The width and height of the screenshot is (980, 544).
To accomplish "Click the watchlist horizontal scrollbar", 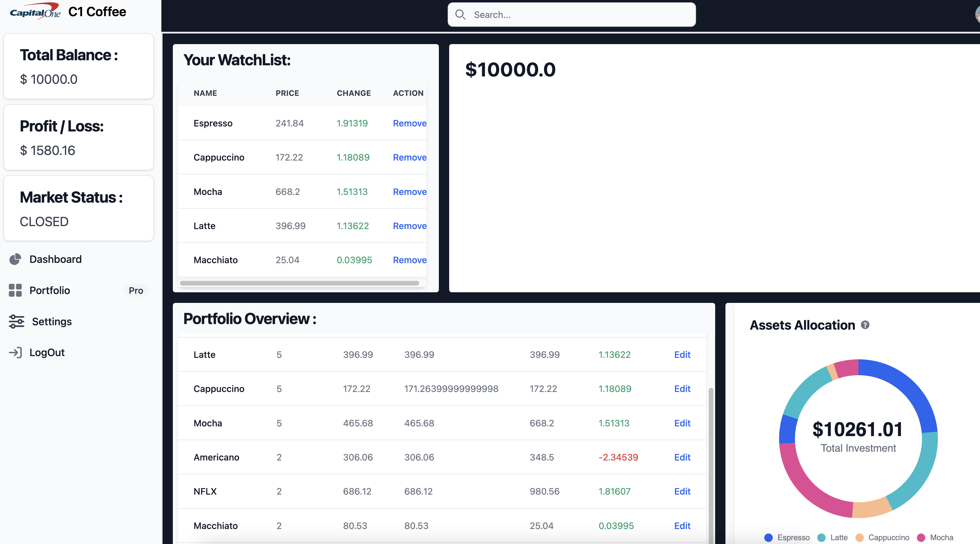I will coord(299,283).
